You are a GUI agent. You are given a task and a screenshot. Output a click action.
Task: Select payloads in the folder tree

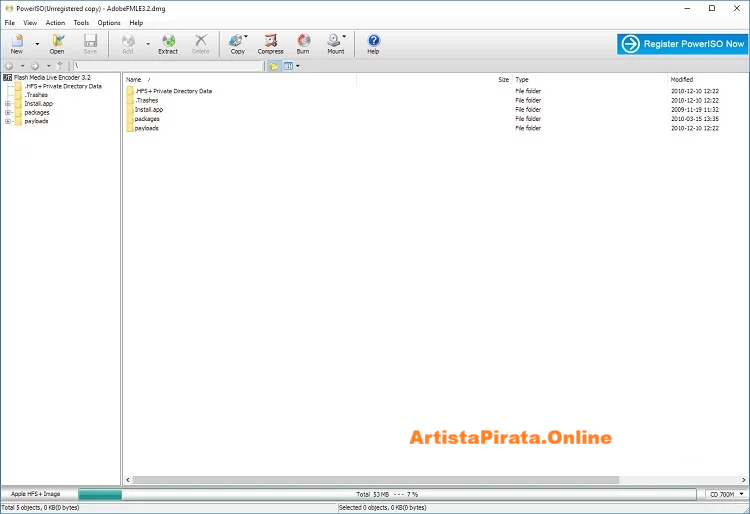click(36, 121)
